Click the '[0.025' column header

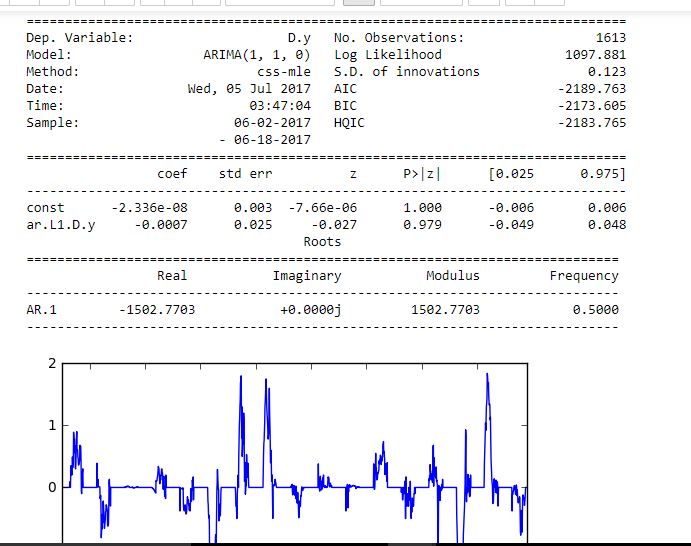[x=511, y=174]
